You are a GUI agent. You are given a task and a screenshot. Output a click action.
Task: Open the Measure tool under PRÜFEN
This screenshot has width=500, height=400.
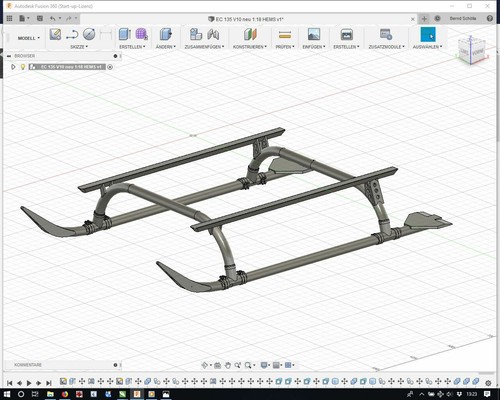[x=285, y=34]
